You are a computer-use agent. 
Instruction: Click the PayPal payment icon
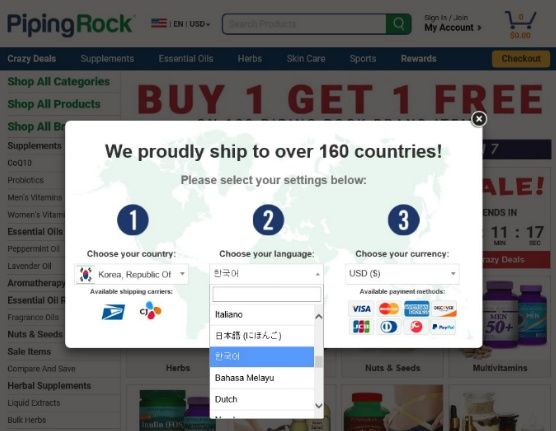(x=443, y=327)
